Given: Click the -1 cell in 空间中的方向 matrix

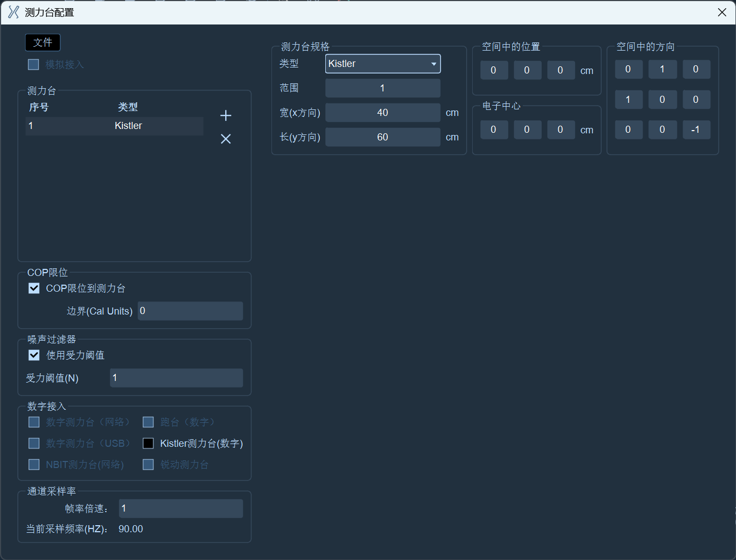Looking at the screenshot, I should point(696,130).
